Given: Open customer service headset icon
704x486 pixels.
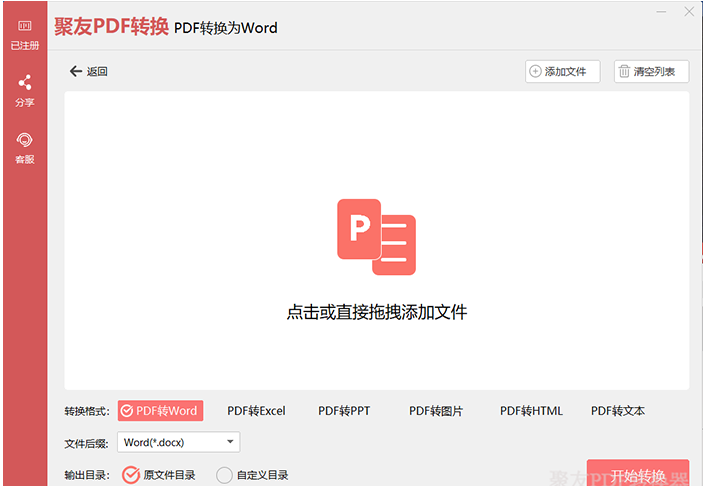Looking at the screenshot, I should pyautogui.click(x=24, y=140).
